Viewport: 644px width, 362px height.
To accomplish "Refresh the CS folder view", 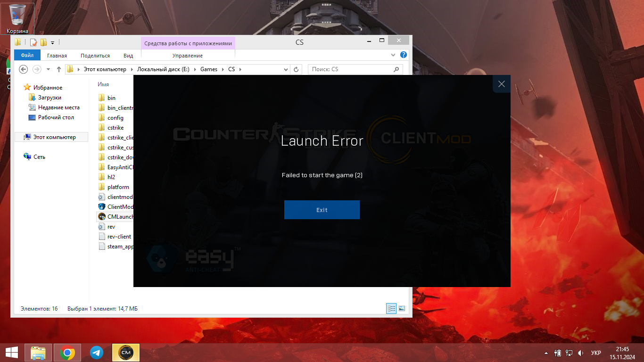I will click(296, 69).
